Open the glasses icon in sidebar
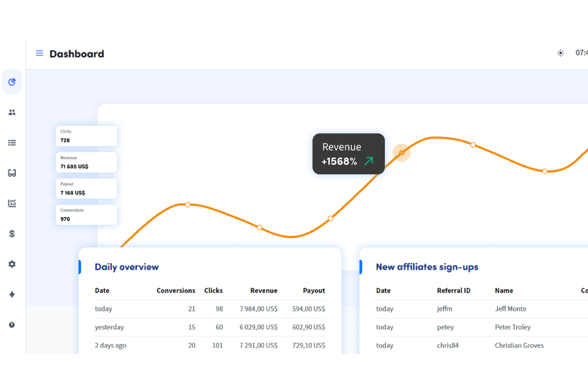Screen dimensions: 588x392 click(12, 173)
